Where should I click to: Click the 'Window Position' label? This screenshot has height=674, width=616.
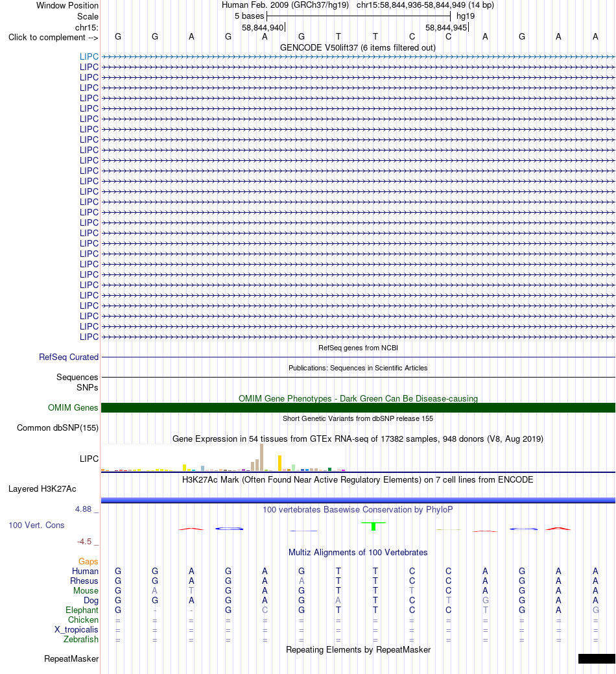(x=67, y=6)
